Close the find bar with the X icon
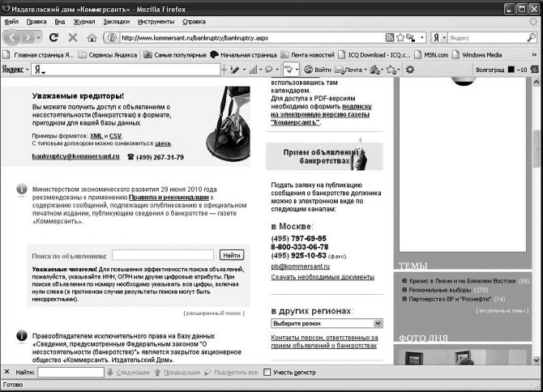Screen dimensions: 543x392 coord(7,372)
